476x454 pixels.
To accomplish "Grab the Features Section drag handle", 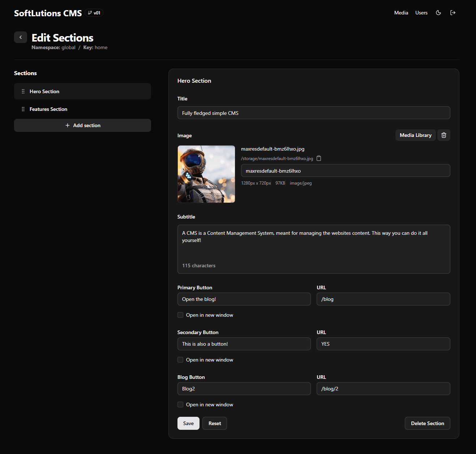I will point(23,109).
